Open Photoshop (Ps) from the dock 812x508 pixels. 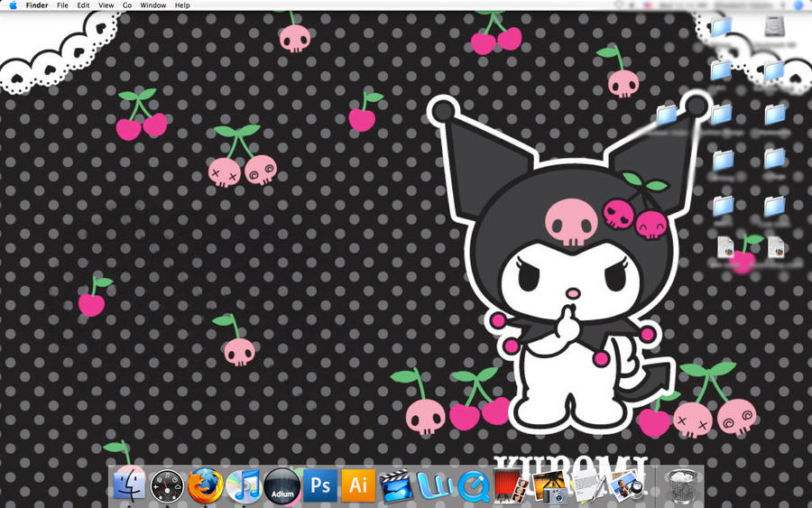(320, 485)
